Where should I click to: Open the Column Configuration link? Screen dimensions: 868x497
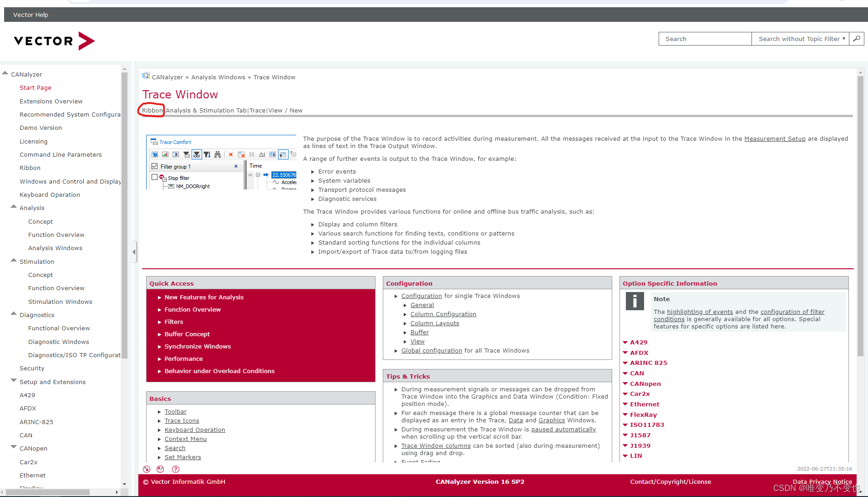click(x=443, y=314)
